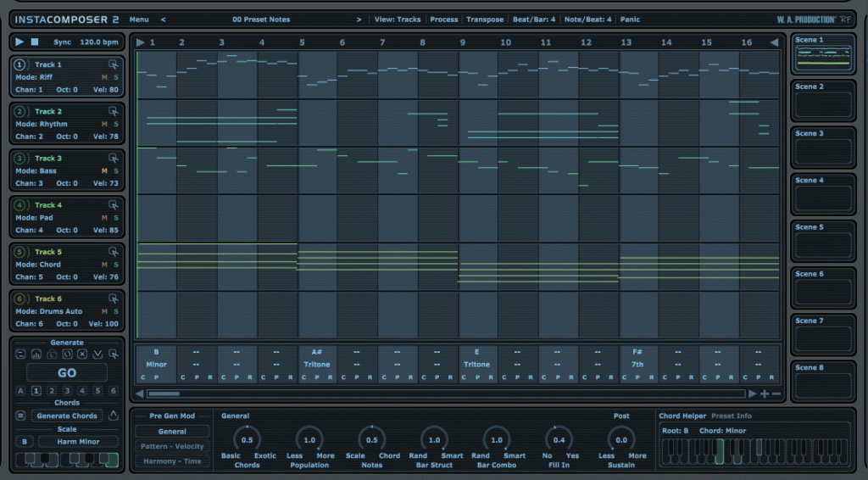The image size is (868, 480).
Task: Select track number 6 circle icon
Action: click(19, 299)
